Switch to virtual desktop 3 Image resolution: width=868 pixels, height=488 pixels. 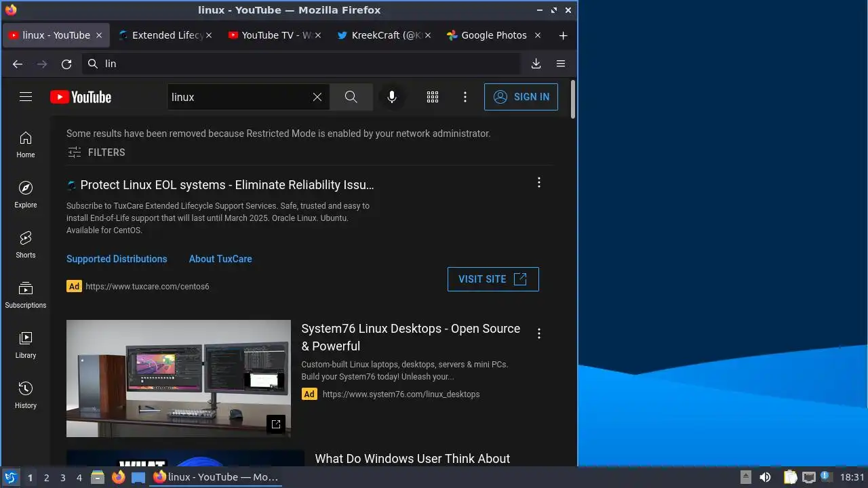[x=62, y=478]
